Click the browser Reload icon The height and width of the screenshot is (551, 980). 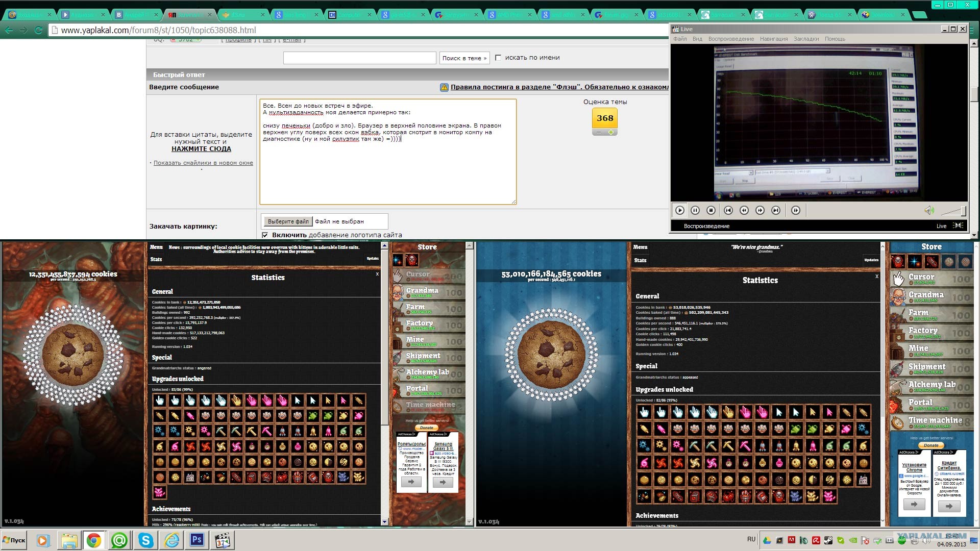tap(38, 30)
